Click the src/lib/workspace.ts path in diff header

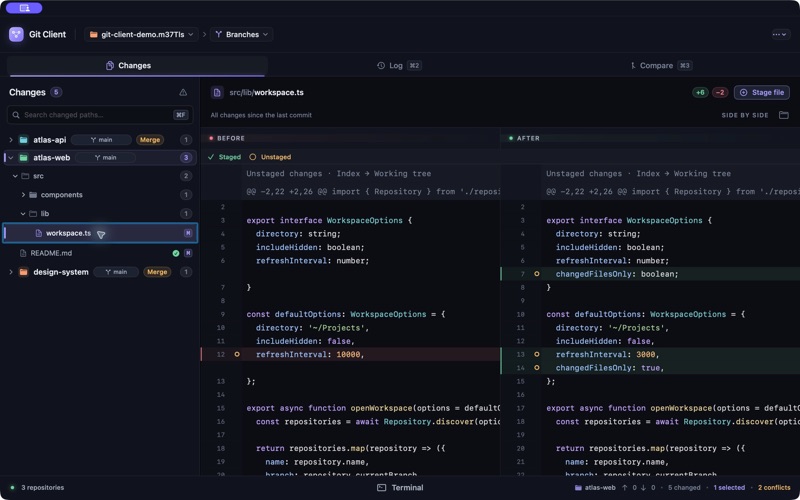pyautogui.click(x=266, y=92)
